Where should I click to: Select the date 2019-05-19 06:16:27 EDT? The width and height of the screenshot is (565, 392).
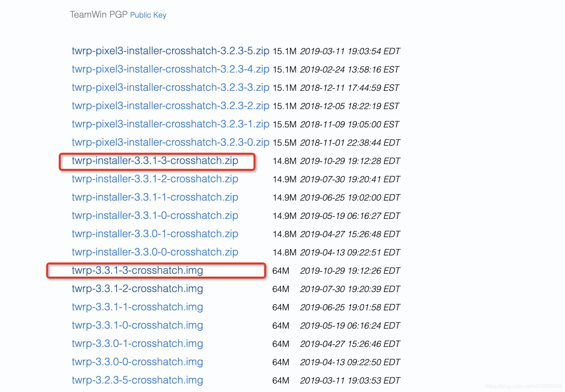350,216
